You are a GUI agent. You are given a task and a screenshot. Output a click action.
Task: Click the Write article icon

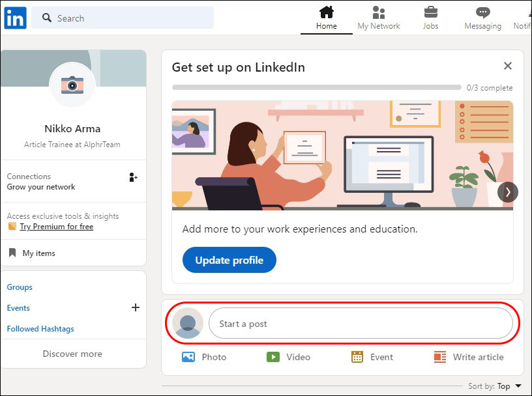pyautogui.click(x=440, y=357)
